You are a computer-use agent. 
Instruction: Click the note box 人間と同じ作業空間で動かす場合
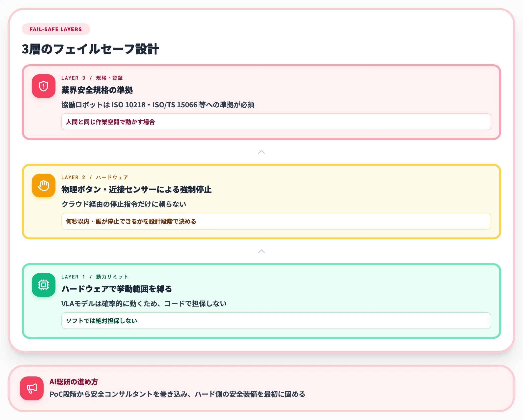click(x=276, y=122)
